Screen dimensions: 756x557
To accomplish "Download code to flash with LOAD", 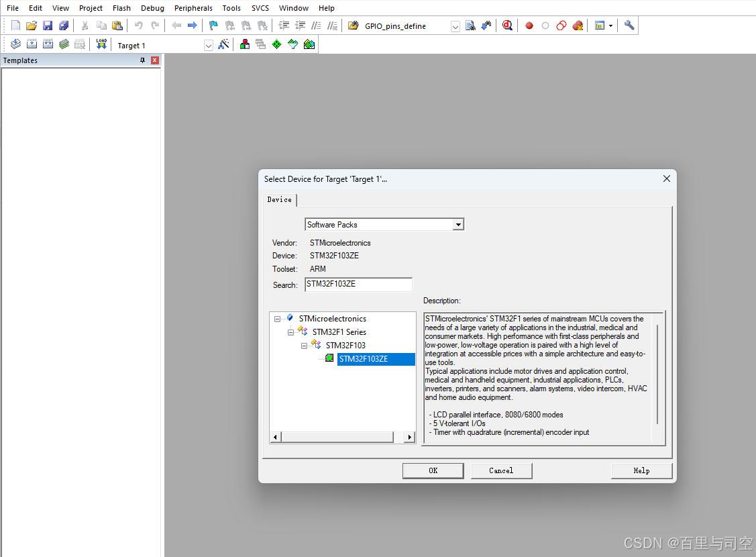I will pyautogui.click(x=101, y=44).
